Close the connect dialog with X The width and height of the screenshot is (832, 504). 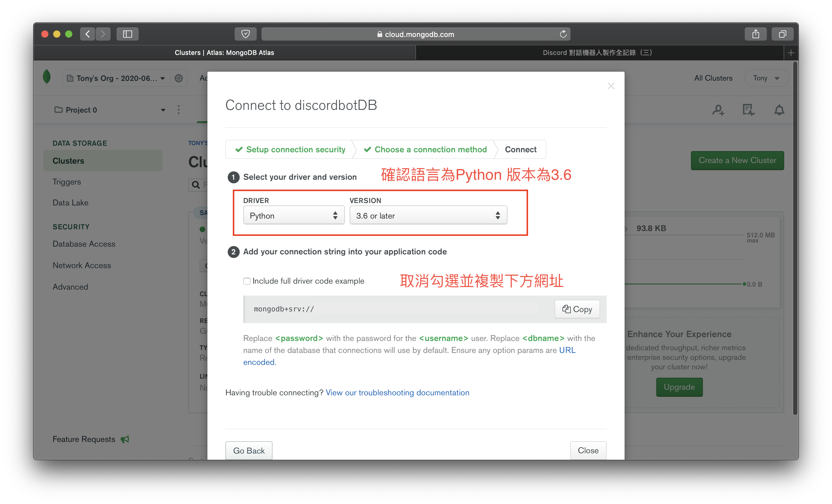pos(611,86)
